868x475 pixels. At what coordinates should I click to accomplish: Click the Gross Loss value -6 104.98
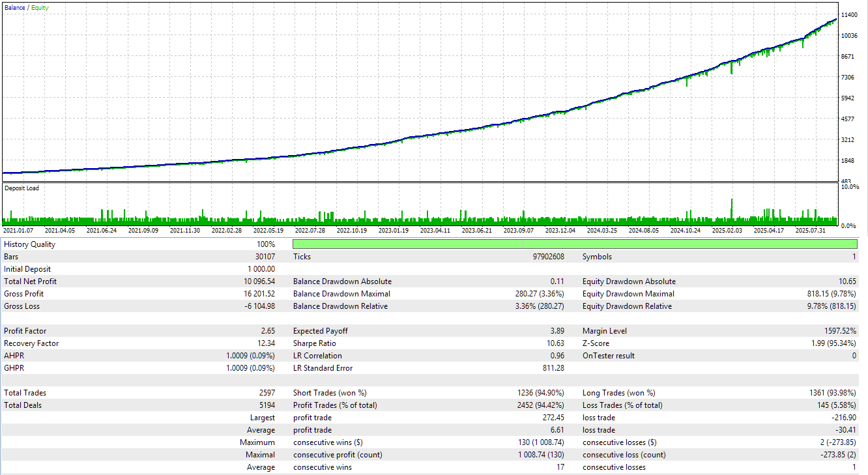[x=260, y=306]
